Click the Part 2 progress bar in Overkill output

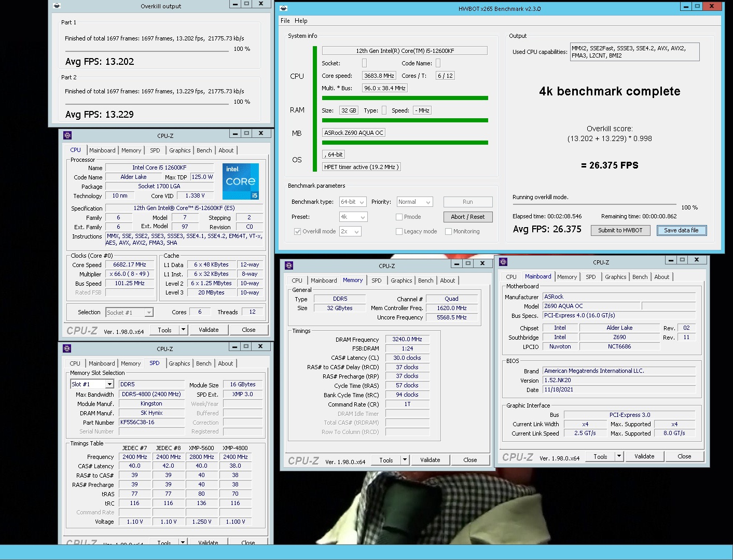coord(147,104)
